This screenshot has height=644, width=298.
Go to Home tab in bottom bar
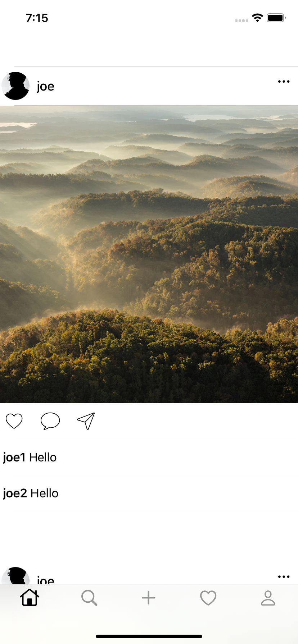[30, 598]
